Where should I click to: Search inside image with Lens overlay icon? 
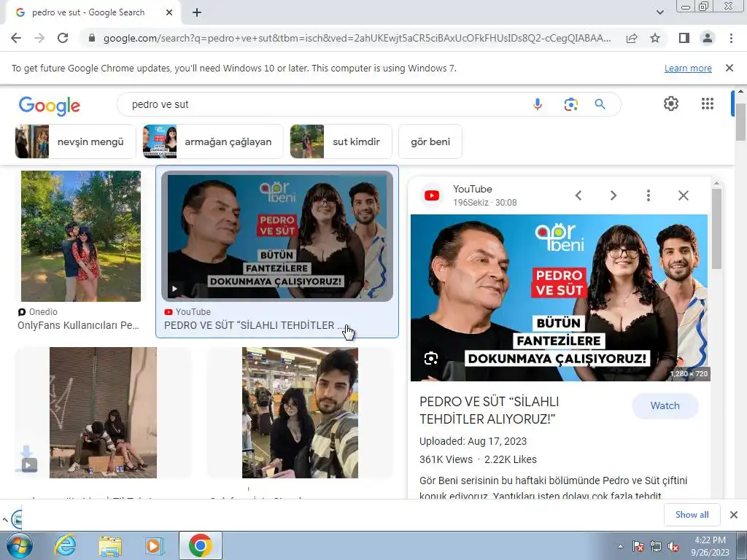pyautogui.click(x=430, y=358)
